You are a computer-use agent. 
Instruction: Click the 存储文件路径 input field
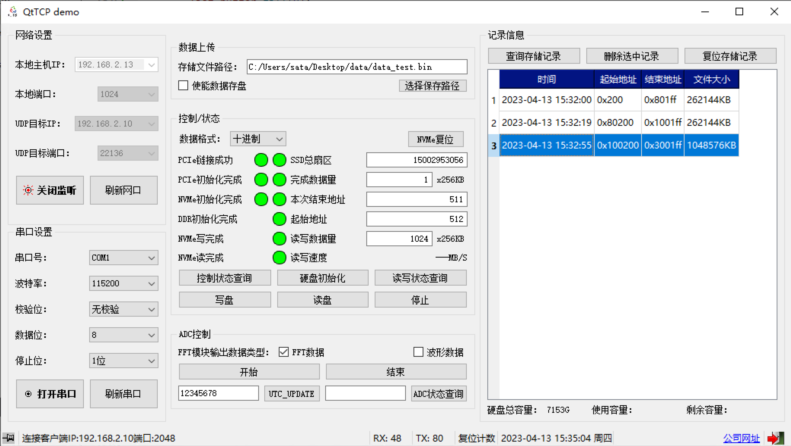point(356,67)
